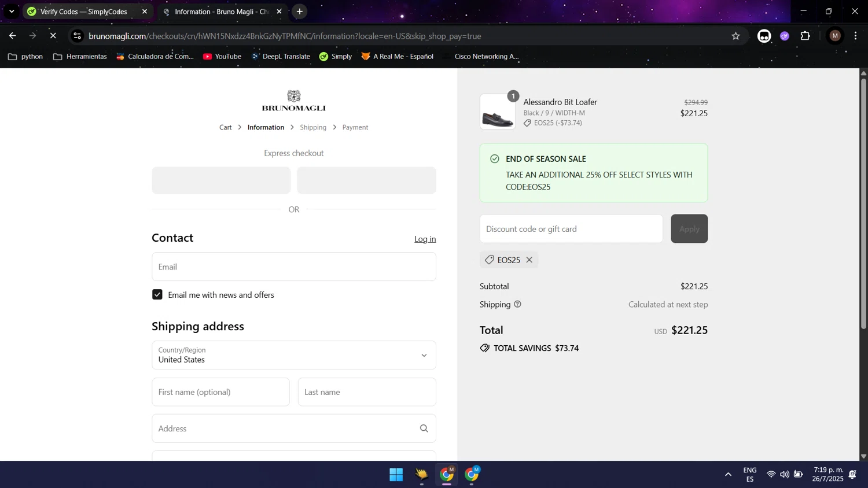Click the Last name field
Screen dimensions: 868x488
click(x=367, y=392)
